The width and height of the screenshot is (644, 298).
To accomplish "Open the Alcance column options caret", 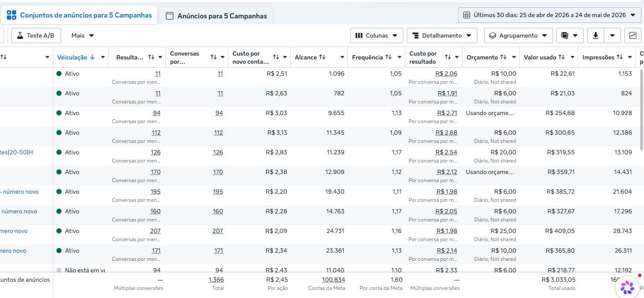I will (x=342, y=57).
